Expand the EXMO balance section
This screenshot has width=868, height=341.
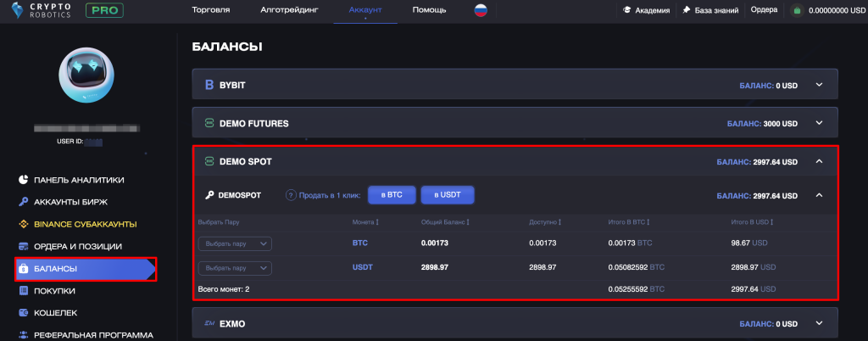(820, 323)
